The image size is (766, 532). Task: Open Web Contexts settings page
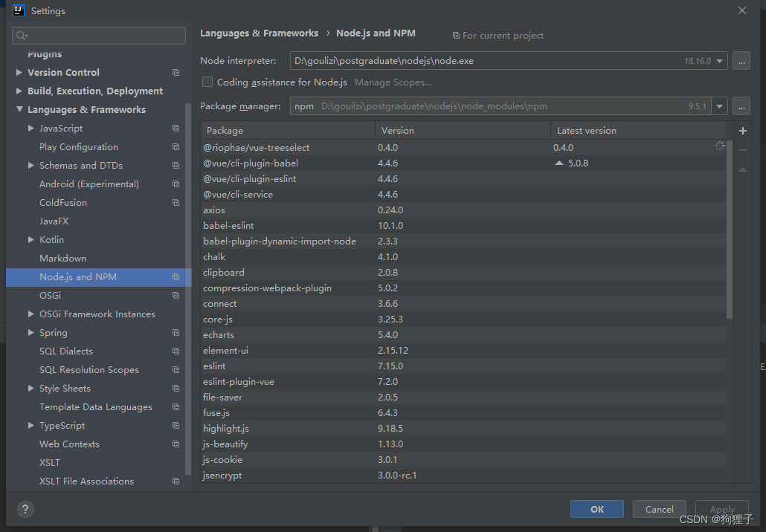[69, 444]
